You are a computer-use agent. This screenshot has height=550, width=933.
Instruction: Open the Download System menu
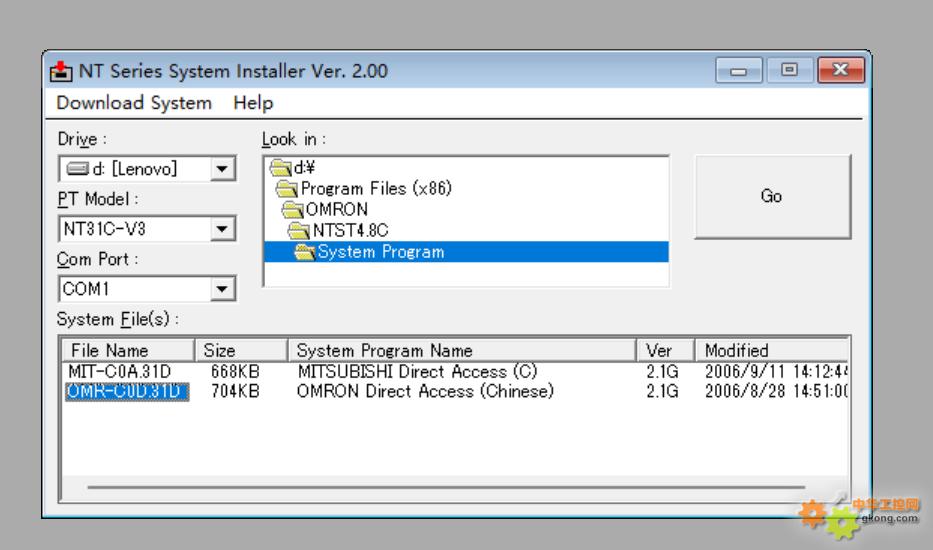(x=134, y=103)
